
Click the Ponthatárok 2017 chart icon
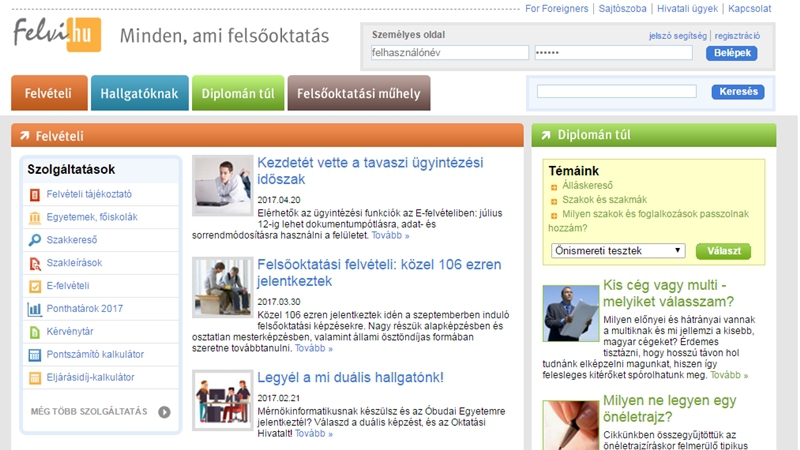point(35,310)
